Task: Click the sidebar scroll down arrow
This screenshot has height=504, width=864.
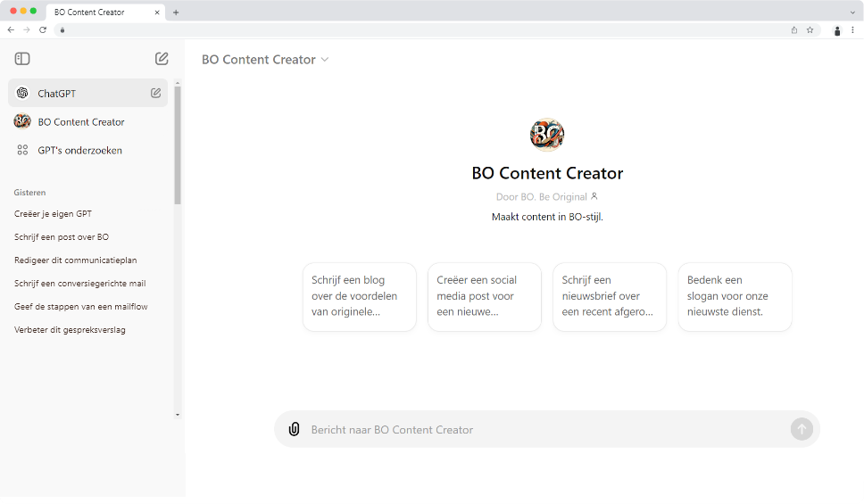Action: pos(178,415)
